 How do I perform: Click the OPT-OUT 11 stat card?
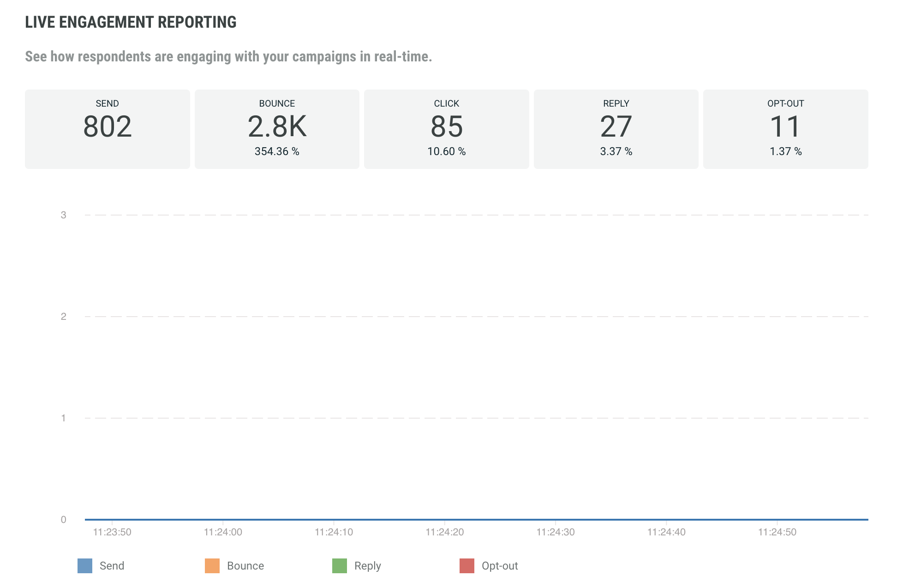pyautogui.click(x=785, y=129)
